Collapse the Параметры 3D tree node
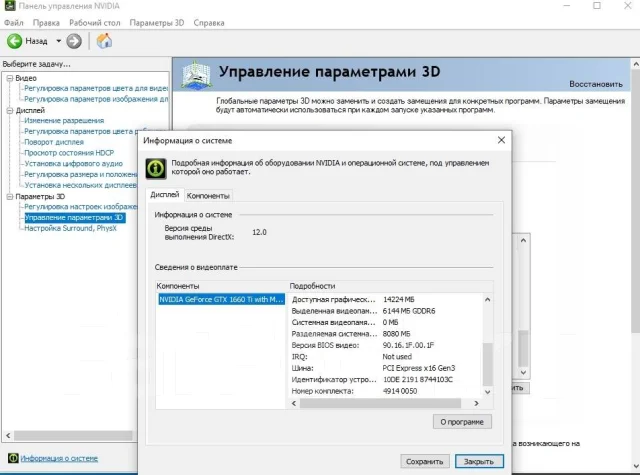The width and height of the screenshot is (640, 475). click(x=10, y=197)
